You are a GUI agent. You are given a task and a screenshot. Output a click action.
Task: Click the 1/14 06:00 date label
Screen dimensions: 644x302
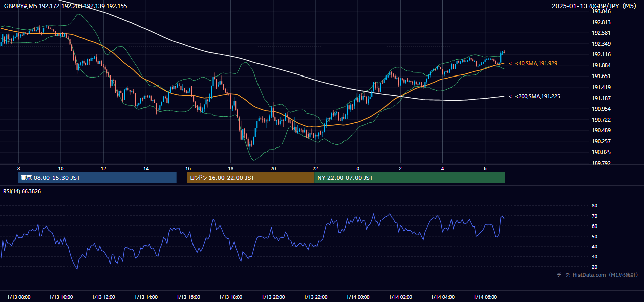pos(485,297)
